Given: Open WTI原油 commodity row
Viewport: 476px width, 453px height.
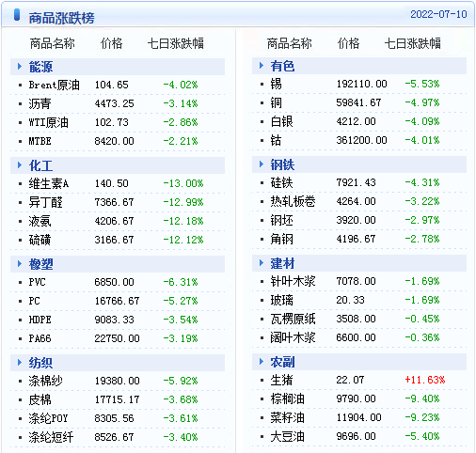Looking at the screenshot, I should (118, 122).
